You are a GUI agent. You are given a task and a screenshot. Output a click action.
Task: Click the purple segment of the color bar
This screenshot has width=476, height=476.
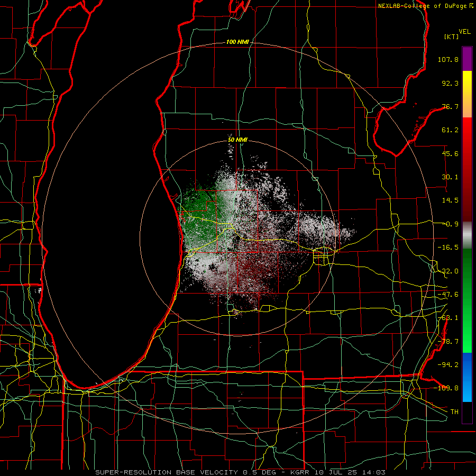pyautogui.click(x=467, y=59)
